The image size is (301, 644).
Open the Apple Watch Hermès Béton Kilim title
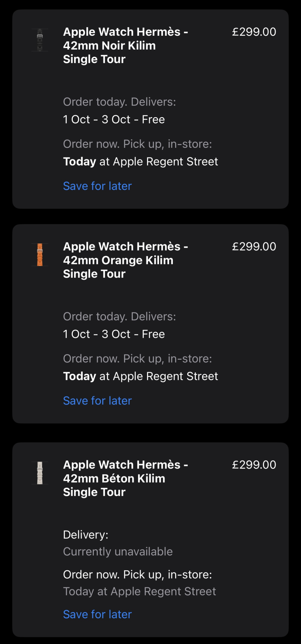[x=126, y=478]
